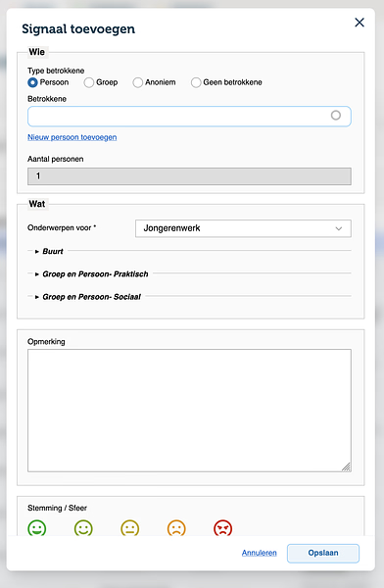Close the Signaal toevoegen dialog

coord(360,23)
